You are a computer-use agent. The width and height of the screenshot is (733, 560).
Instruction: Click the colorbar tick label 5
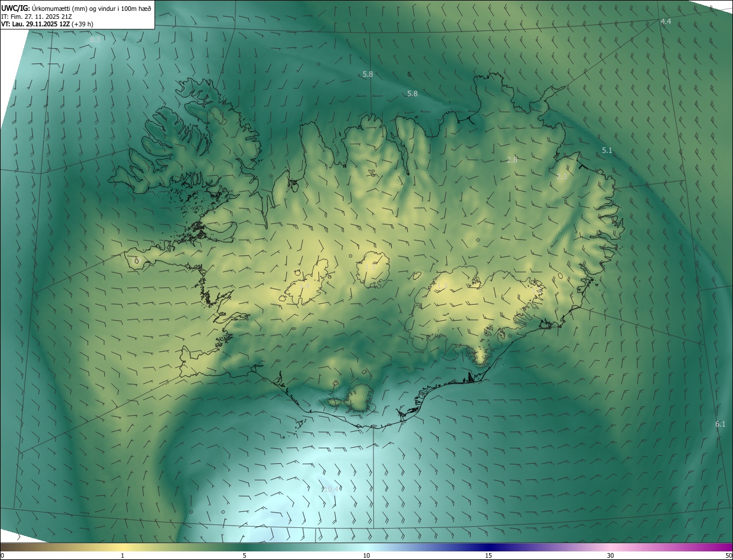(245, 555)
